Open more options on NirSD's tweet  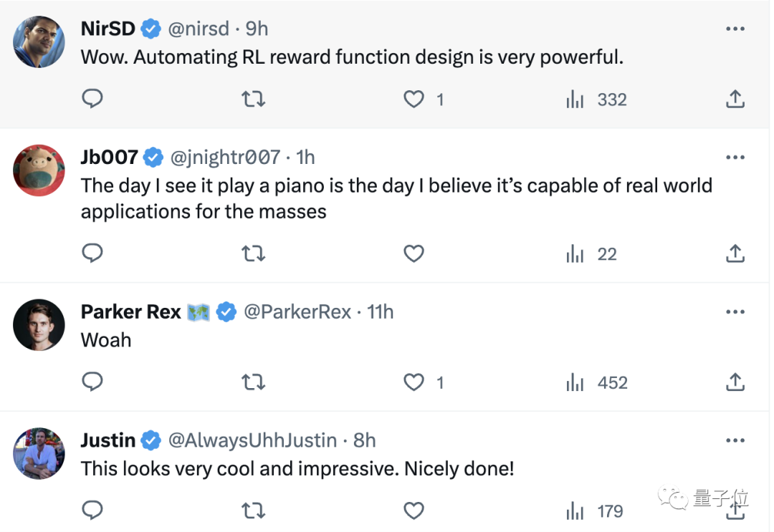click(735, 29)
